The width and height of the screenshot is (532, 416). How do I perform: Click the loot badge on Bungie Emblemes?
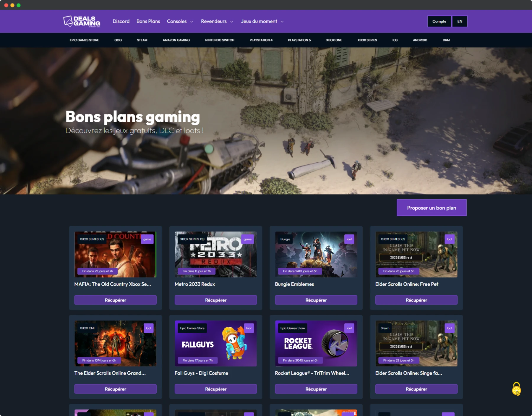click(x=349, y=239)
